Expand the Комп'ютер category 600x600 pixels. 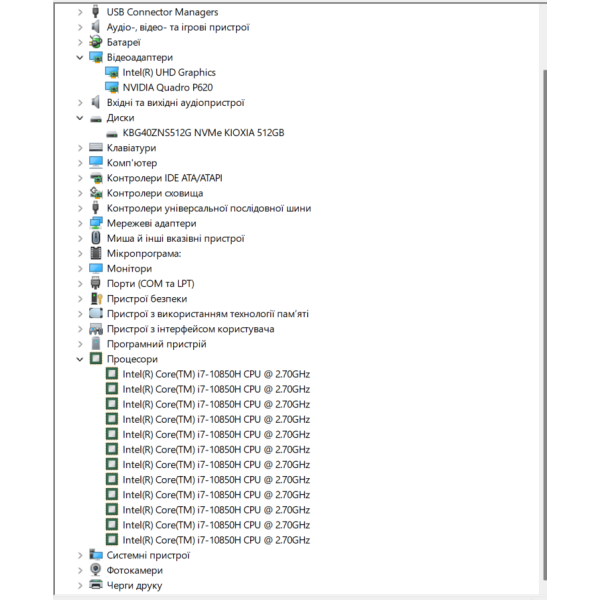click(80, 163)
